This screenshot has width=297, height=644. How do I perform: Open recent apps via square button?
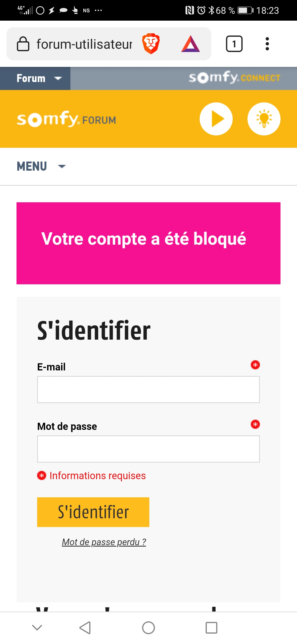pyautogui.click(x=211, y=628)
